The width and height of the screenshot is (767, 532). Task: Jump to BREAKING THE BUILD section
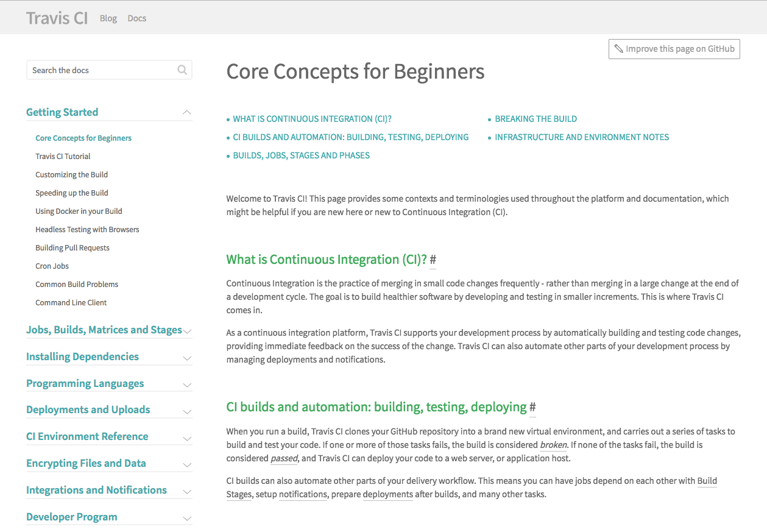click(536, 119)
